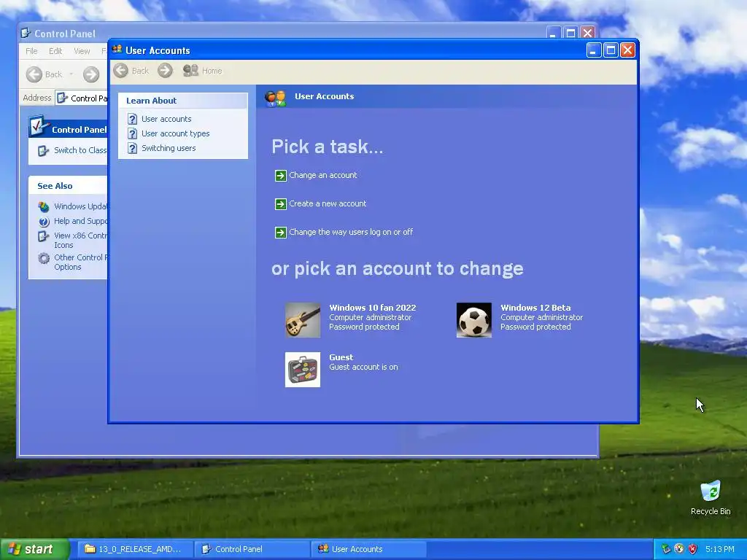Image resolution: width=747 pixels, height=560 pixels.
Task: Close the User Accounts window
Action: [x=627, y=50]
